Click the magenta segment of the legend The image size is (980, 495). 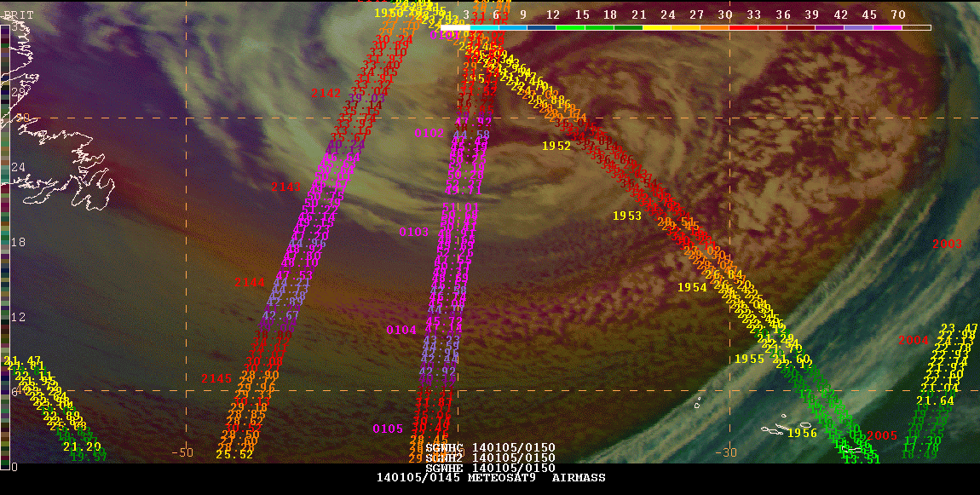click(887, 27)
